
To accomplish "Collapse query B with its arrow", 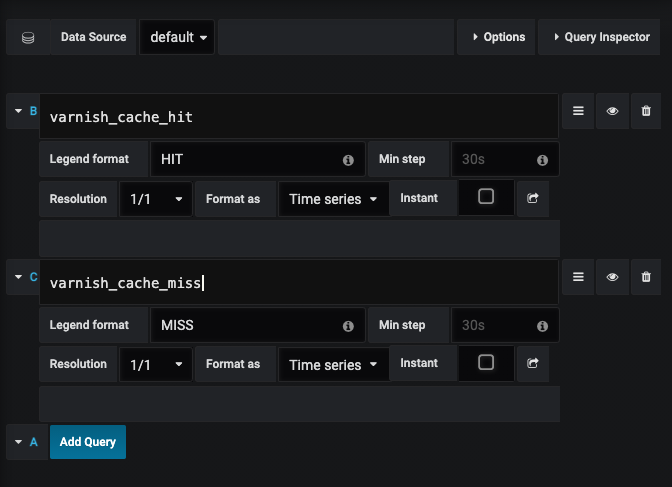I will tap(18, 111).
